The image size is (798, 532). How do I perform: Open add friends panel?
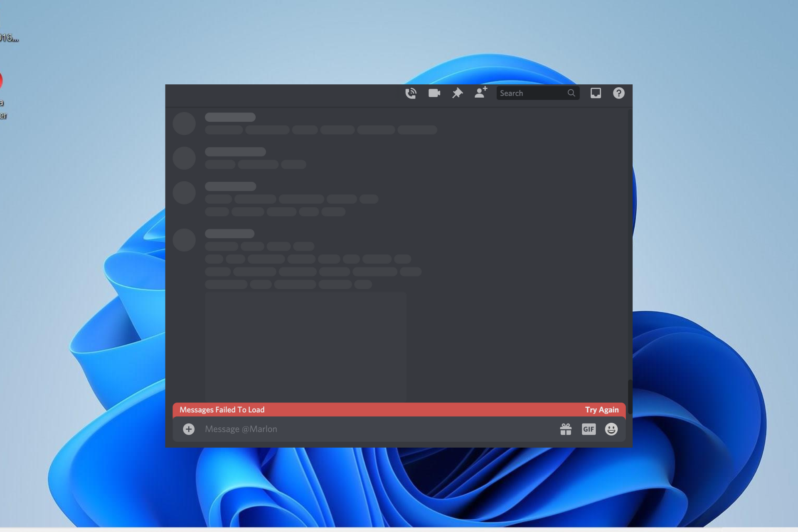[482, 93]
